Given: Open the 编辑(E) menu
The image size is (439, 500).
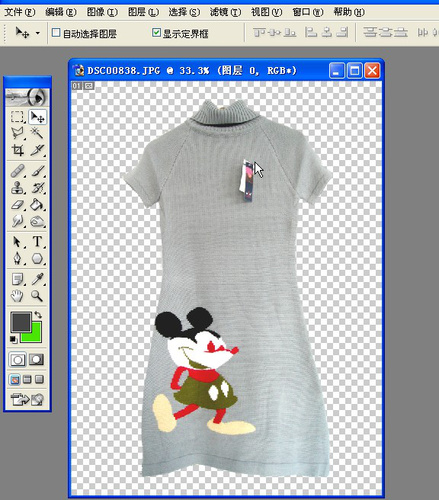Looking at the screenshot, I should [x=61, y=12].
